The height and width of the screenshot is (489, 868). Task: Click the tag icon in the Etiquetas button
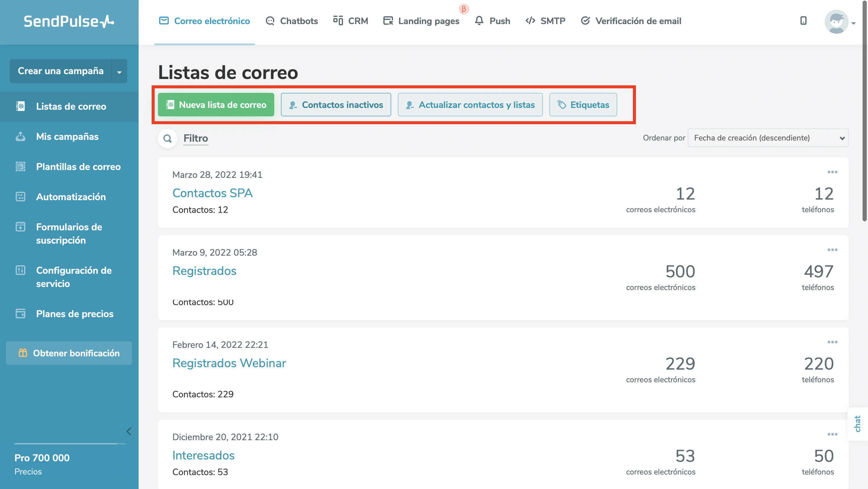[561, 105]
